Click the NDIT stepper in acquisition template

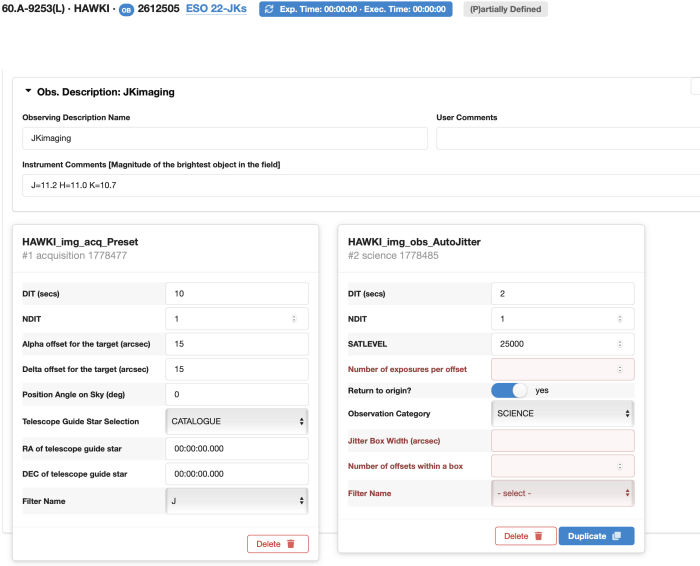[293, 319]
